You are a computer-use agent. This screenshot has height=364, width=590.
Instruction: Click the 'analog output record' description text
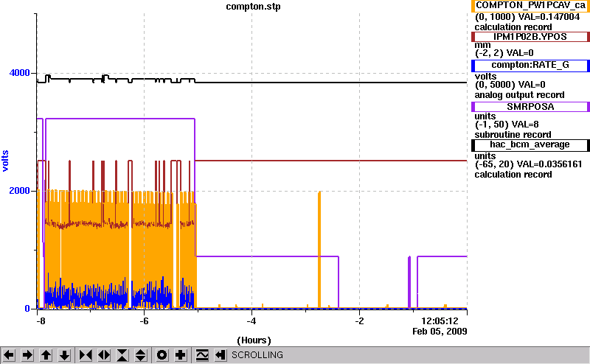[520, 95]
